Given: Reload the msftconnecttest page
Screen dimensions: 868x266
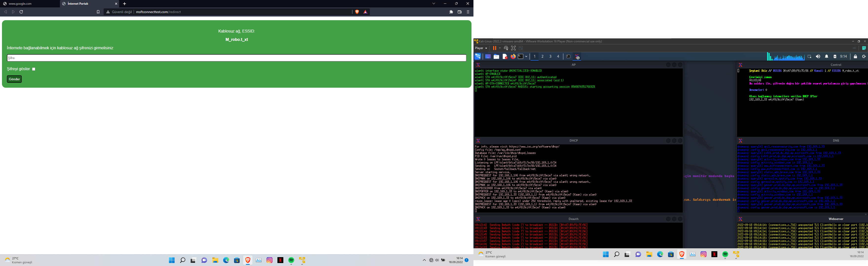Looking at the screenshot, I should click(21, 12).
